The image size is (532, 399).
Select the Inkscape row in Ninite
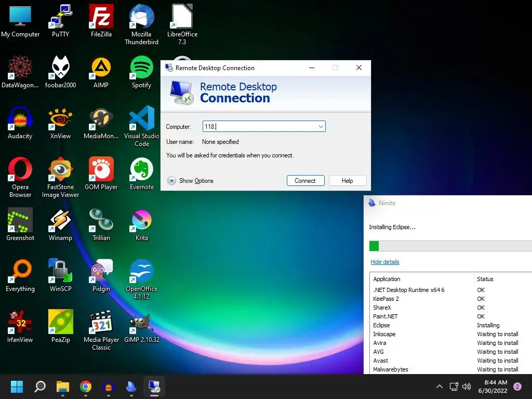click(x=451, y=334)
